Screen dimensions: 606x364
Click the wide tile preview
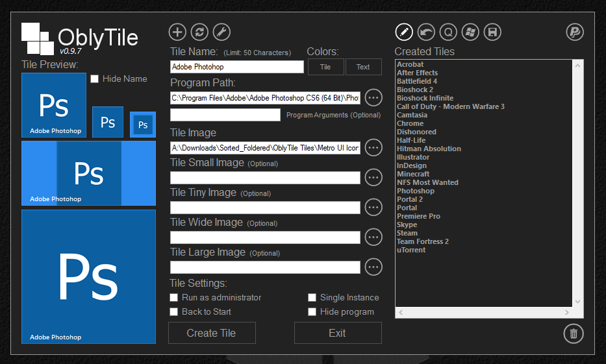click(x=88, y=173)
